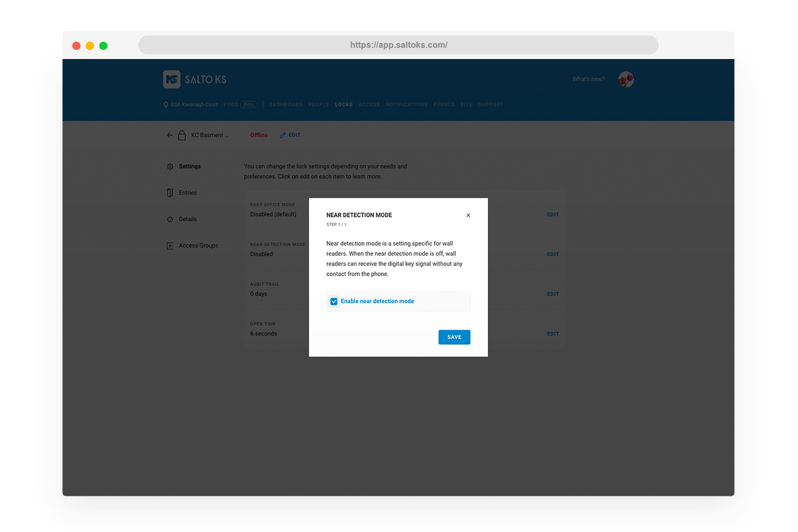The width and height of the screenshot is (798, 532).
Task: Go to the PEOPLE navigation tab
Action: 319,105
